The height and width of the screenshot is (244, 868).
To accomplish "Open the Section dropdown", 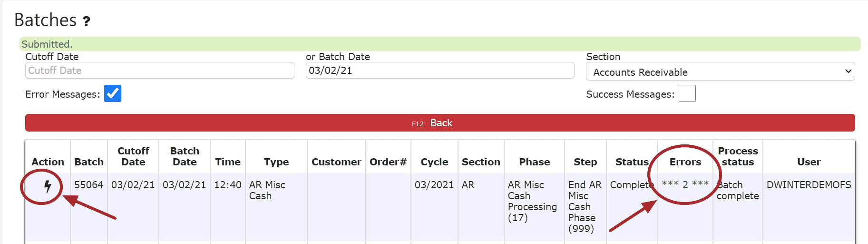I will click(x=720, y=72).
